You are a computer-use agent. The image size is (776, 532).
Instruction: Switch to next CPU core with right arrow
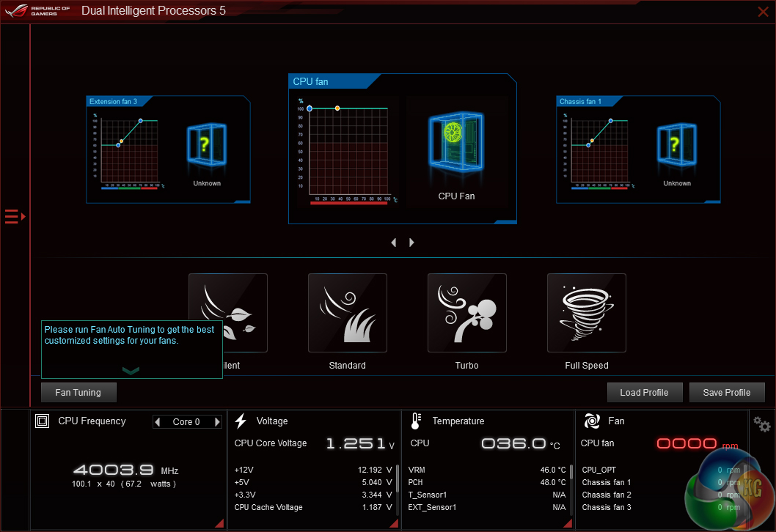217,422
